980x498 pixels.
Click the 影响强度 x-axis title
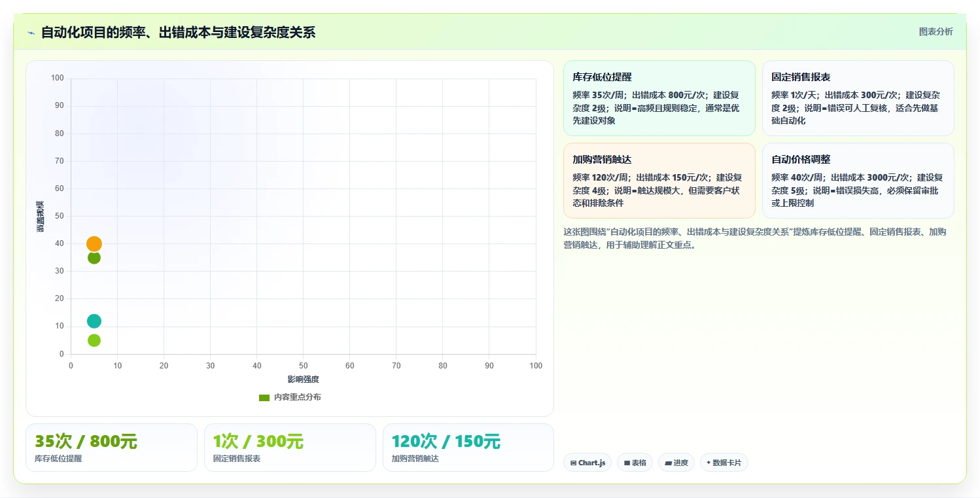point(303,380)
